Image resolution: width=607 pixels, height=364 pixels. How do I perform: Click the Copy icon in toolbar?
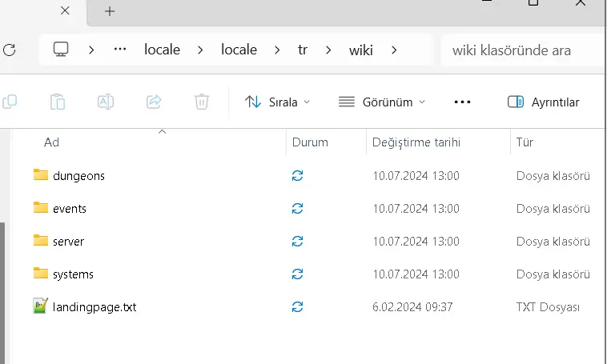pos(10,102)
